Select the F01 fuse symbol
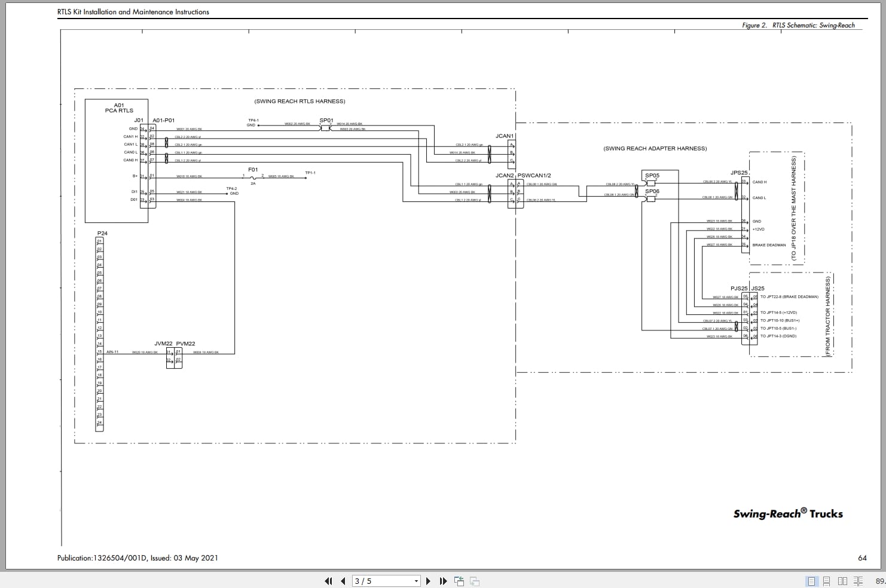The width and height of the screenshot is (886, 588). tap(253, 177)
